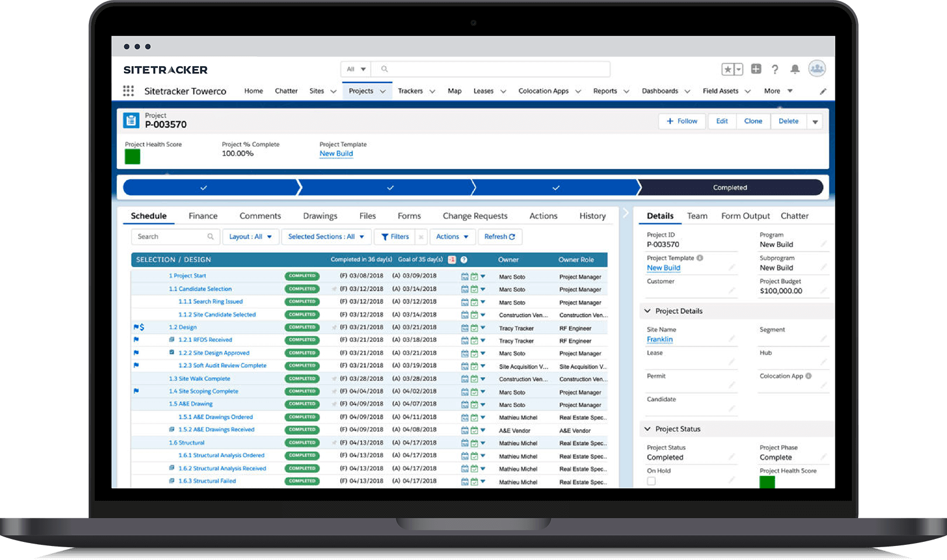Click the favorites star icon
This screenshot has height=560, width=947.
[x=728, y=69]
